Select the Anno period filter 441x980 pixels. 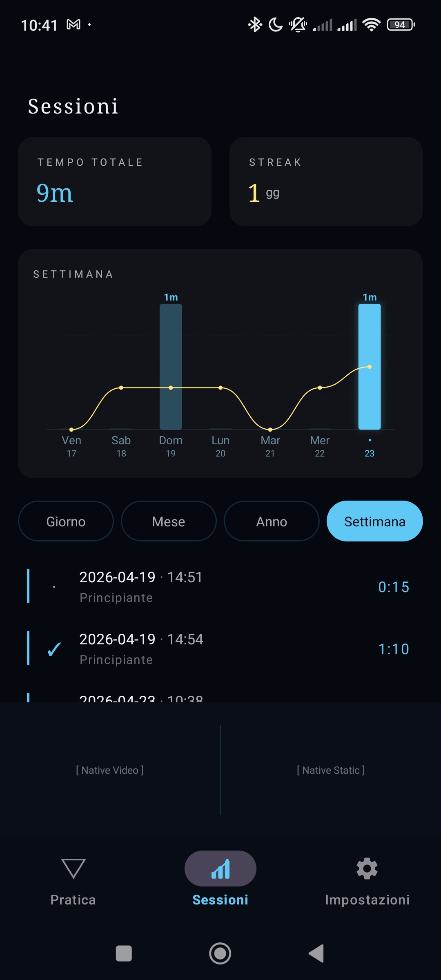tap(272, 521)
